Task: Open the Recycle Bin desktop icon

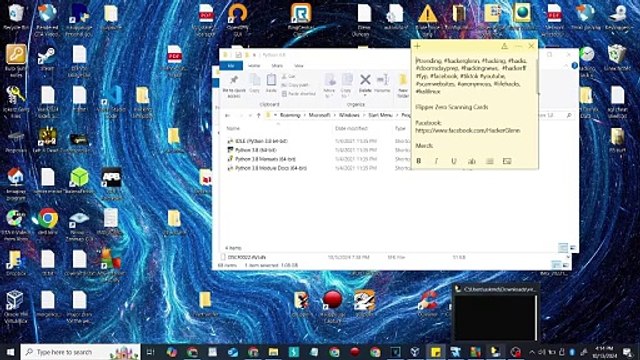Action: (x=16, y=17)
